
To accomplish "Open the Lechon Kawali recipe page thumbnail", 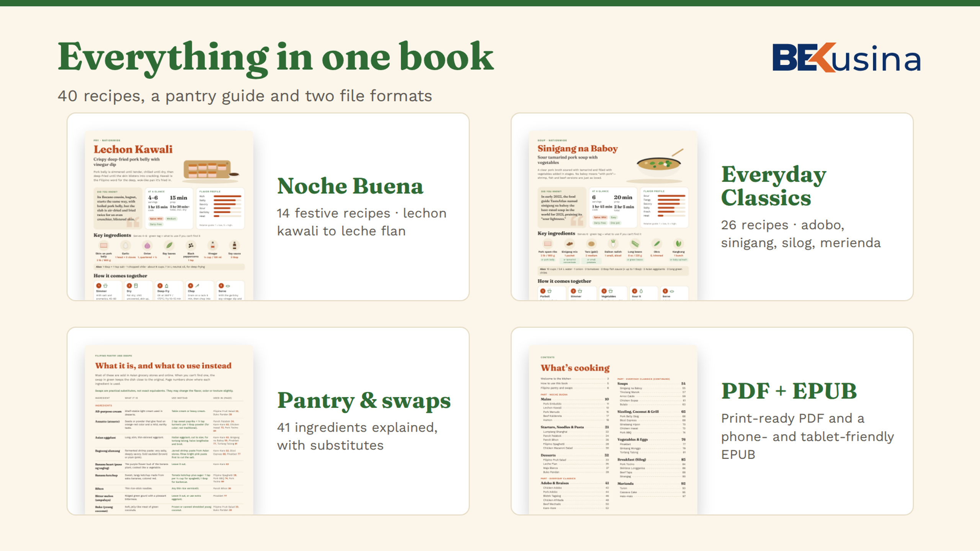I will (169, 215).
